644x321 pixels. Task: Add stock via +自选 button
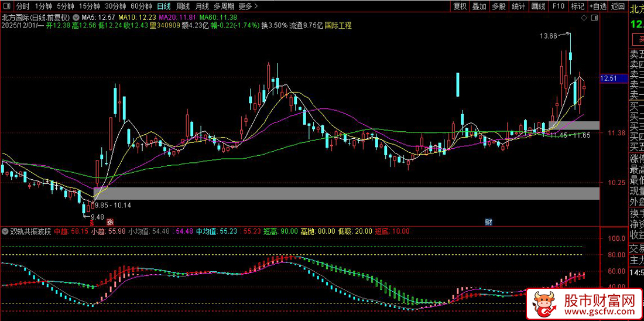tap(598, 6)
